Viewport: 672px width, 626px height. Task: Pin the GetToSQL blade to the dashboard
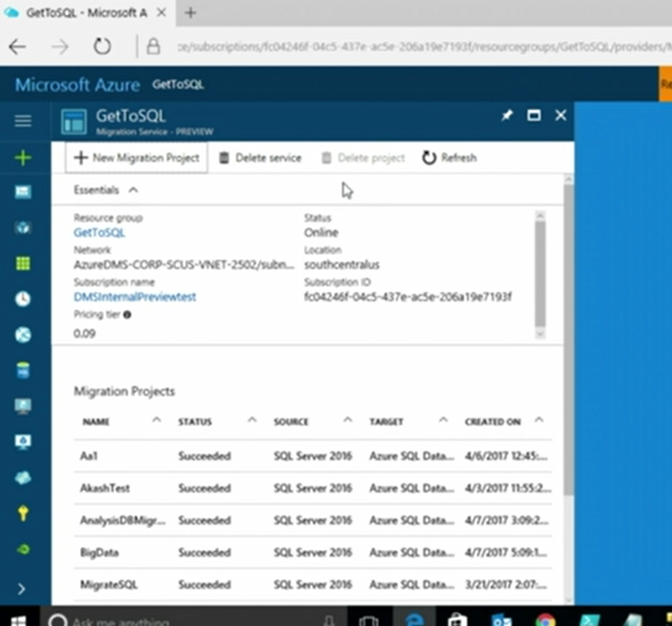507,116
